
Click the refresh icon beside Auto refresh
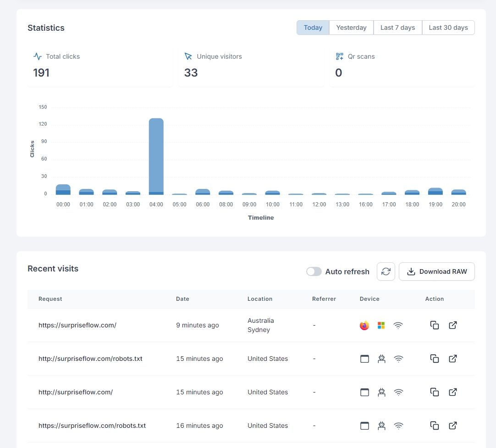point(386,271)
